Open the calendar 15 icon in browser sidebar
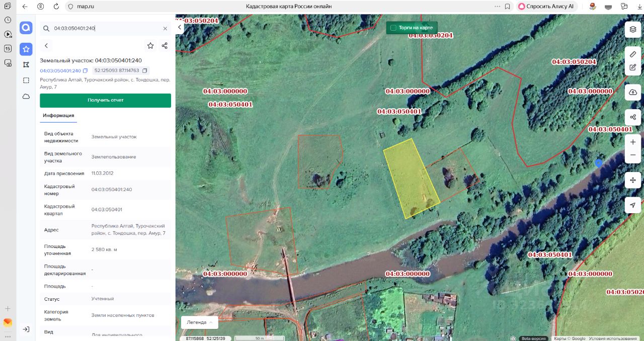 click(8, 49)
